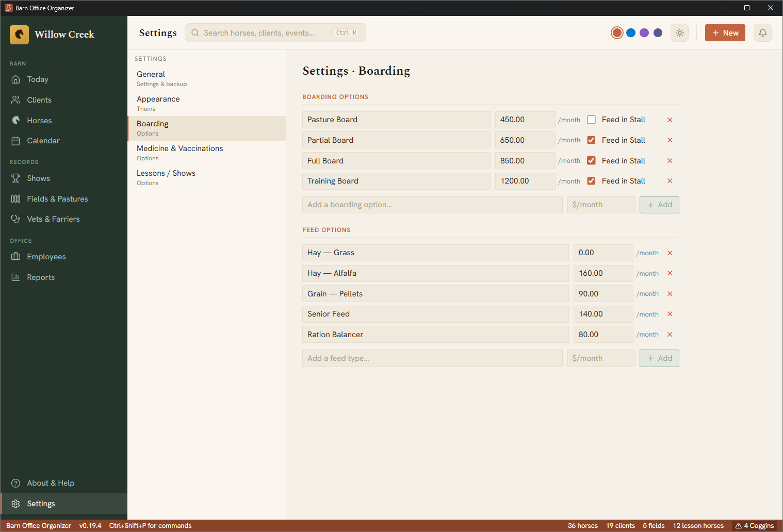The width and height of the screenshot is (783, 532).
Task: Click the Willow Creek horse logo
Action: [19, 35]
